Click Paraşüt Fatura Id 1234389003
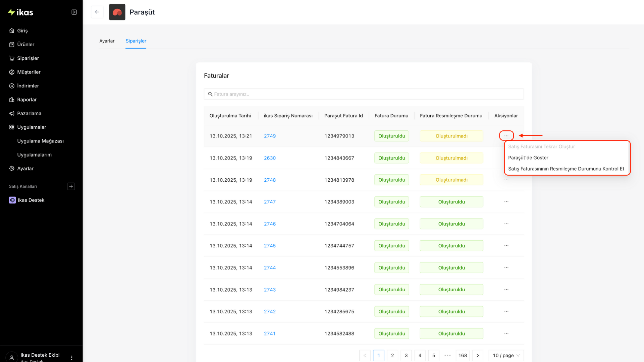The height and width of the screenshot is (362, 644). (x=339, y=202)
